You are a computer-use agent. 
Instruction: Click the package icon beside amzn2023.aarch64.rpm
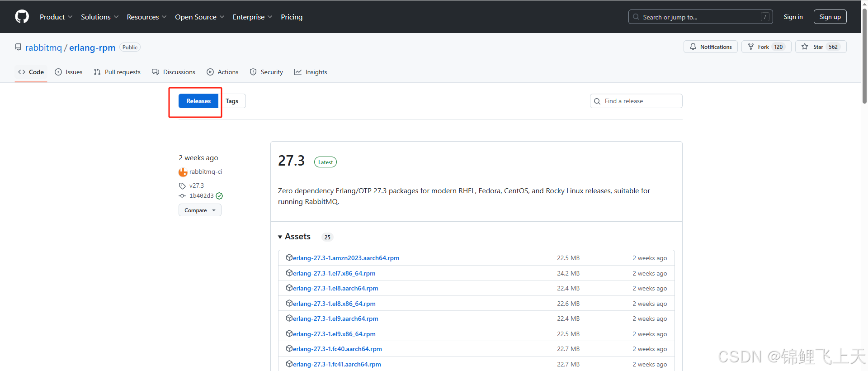[289, 257]
